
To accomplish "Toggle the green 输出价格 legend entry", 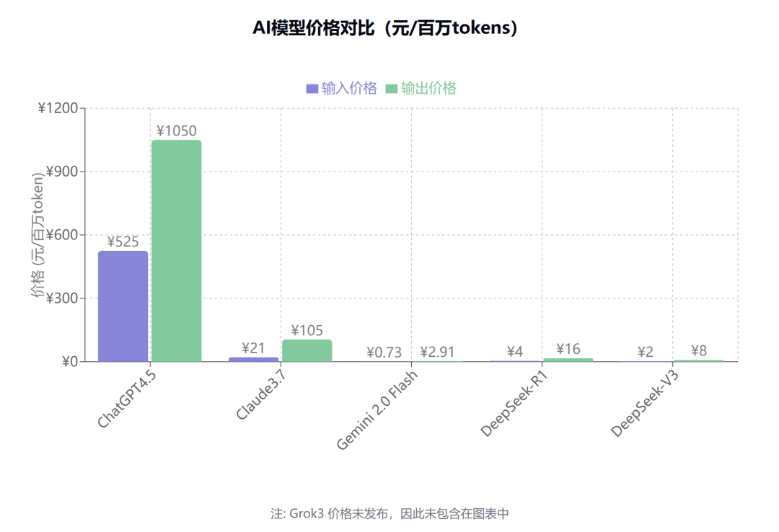I will click(x=421, y=89).
